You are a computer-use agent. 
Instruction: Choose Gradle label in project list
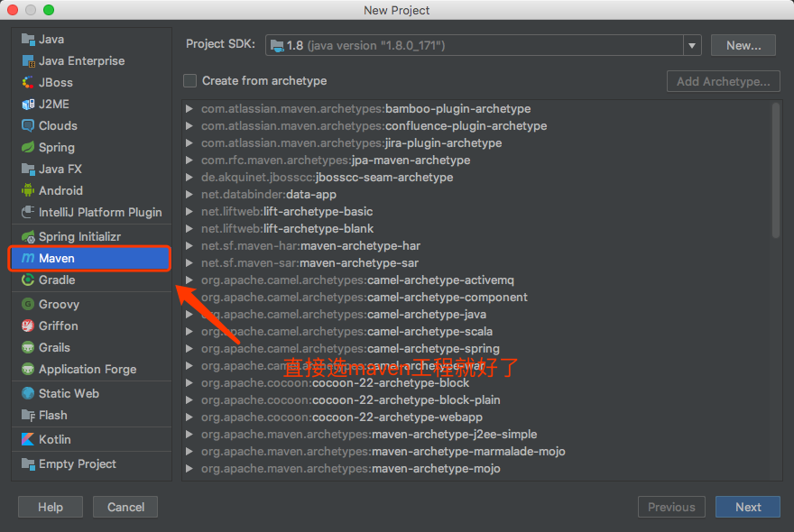click(x=57, y=280)
